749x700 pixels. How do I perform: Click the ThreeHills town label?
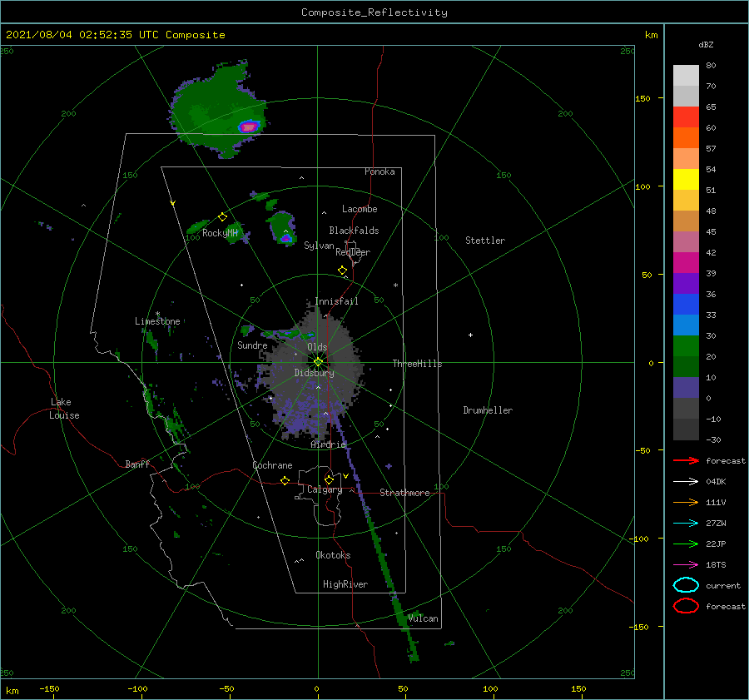pos(417,364)
